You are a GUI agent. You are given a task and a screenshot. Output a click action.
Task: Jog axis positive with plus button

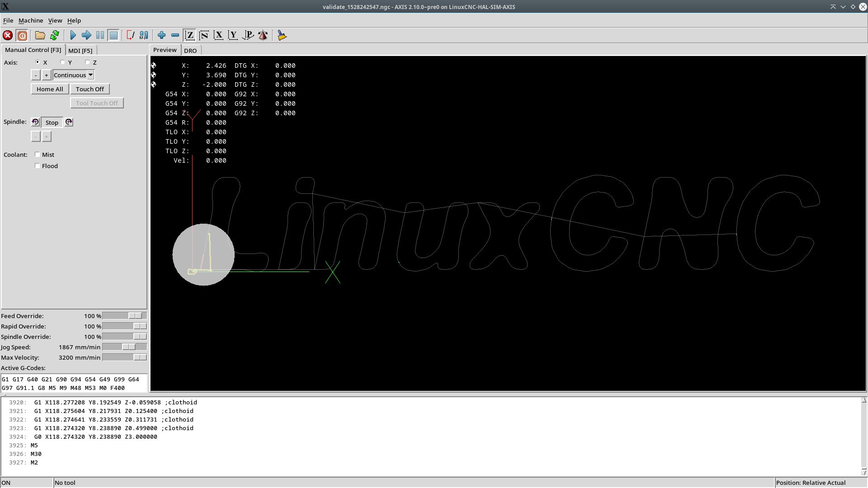[46, 75]
